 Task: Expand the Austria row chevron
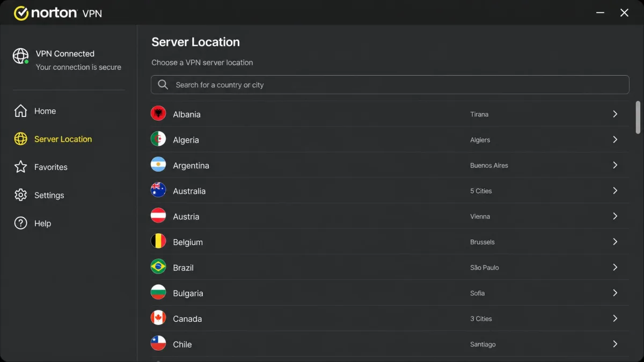point(615,216)
